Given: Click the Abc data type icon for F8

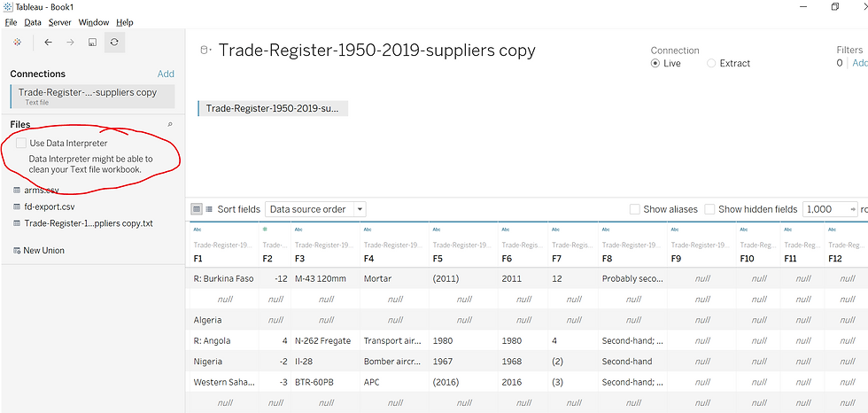Looking at the screenshot, I should (x=606, y=230).
